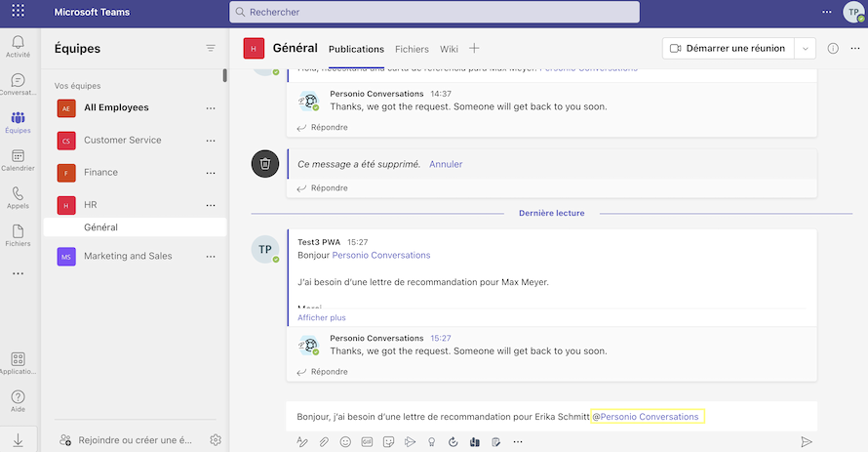Open Conversations in the left rail
Image resolution: width=868 pixels, height=452 pixels.
pyautogui.click(x=18, y=85)
